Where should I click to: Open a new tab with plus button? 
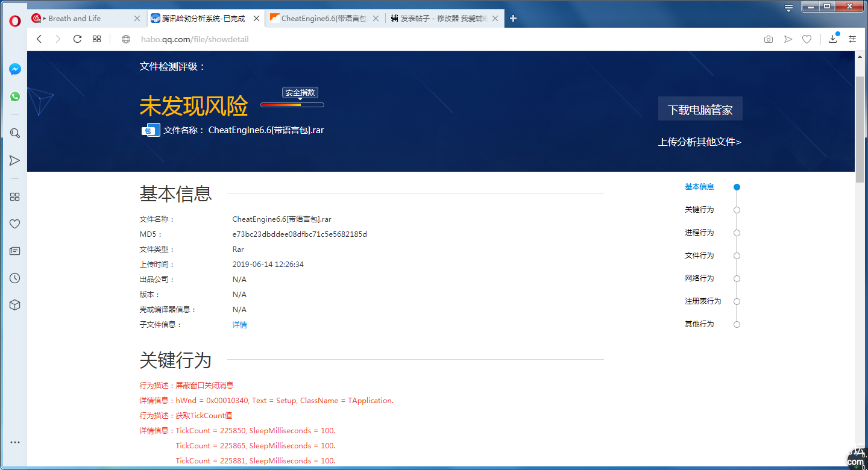(513, 19)
